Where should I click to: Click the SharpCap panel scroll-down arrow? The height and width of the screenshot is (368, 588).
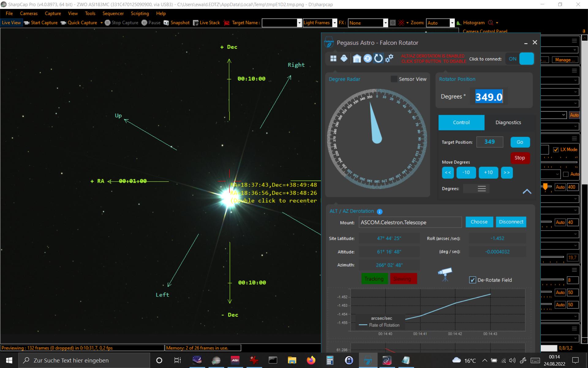[x=584, y=340]
